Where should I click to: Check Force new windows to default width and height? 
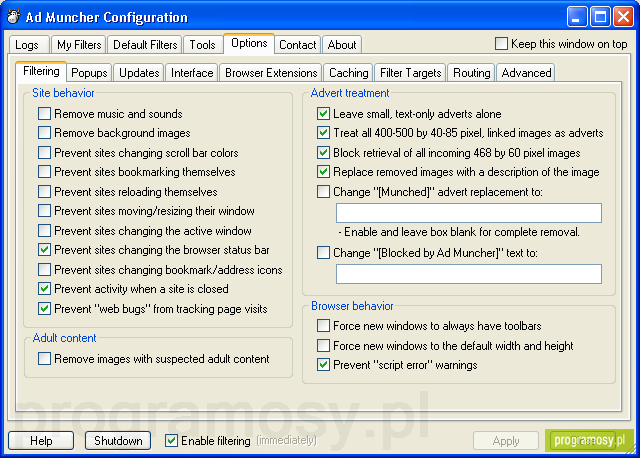coord(324,346)
